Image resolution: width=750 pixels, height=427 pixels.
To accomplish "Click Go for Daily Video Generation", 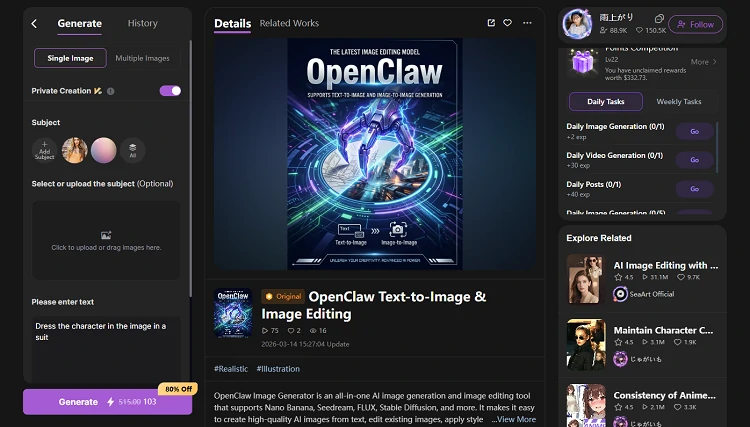I will point(695,160).
